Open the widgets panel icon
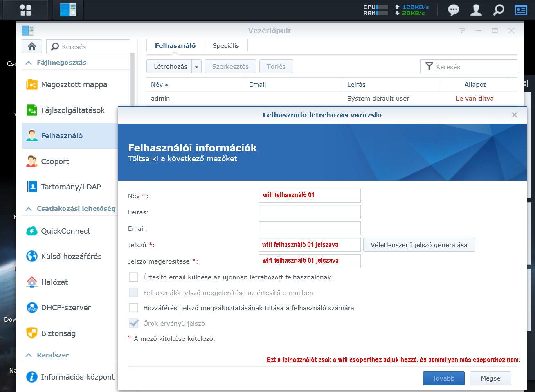The width and height of the screenshot is (535, 392). 521,10
